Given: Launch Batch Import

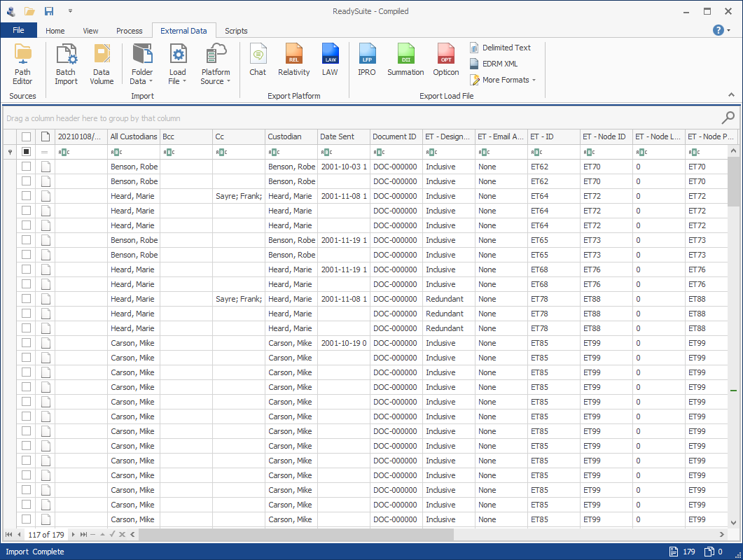Looking at the screenshot, I should coord(66,64).
